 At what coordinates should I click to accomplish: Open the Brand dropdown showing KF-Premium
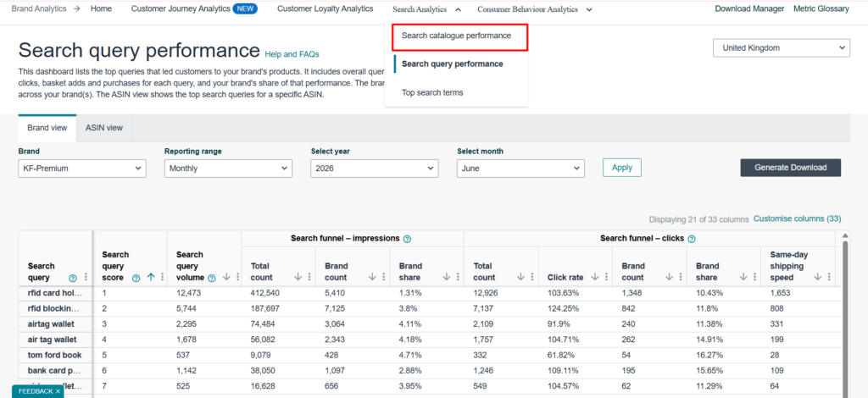tap(82, 169)
